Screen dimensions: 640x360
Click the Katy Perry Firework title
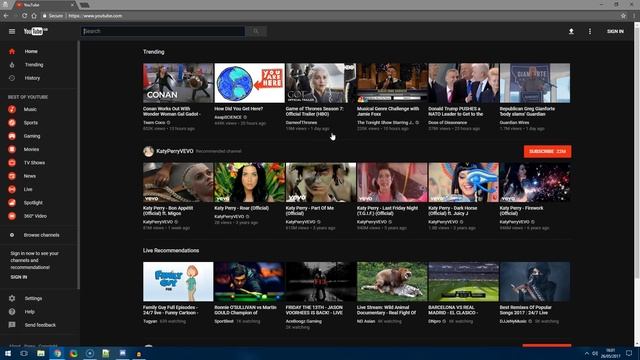(521, 211)
